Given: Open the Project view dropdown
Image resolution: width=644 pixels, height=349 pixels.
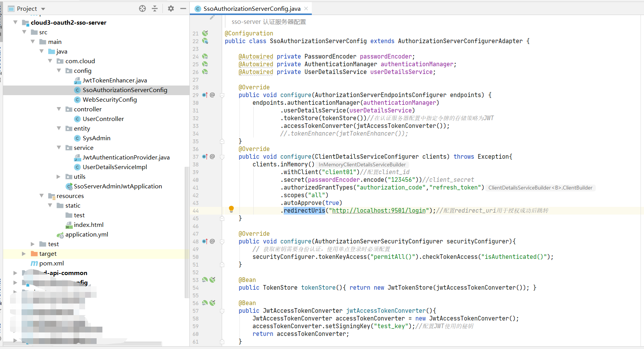Looking at the screenshot, I should point(43,9).
